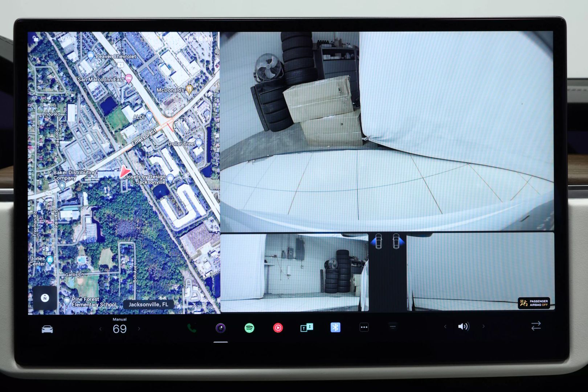Open the Camera app in dock
The width and height of the screenshot is (588, 392).
point(220,328)
